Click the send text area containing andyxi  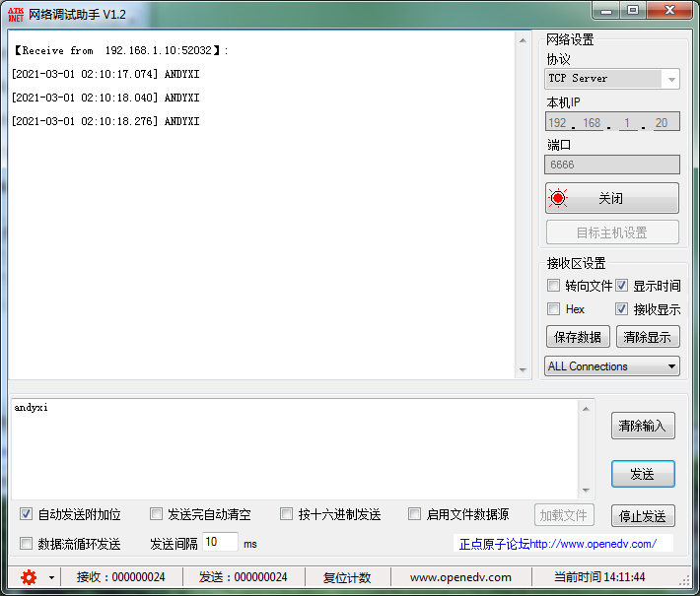pyautogui.click(x=295, y=449)
